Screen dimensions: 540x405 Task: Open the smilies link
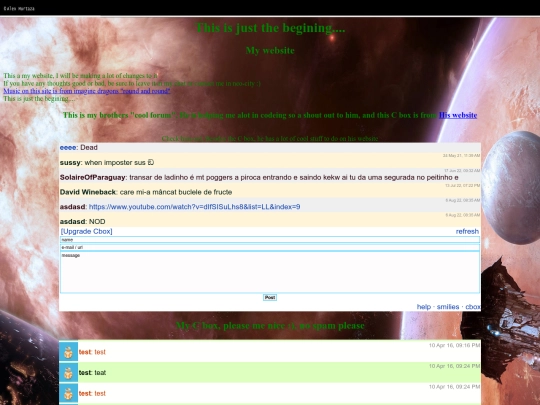click(x=448, y=307)
